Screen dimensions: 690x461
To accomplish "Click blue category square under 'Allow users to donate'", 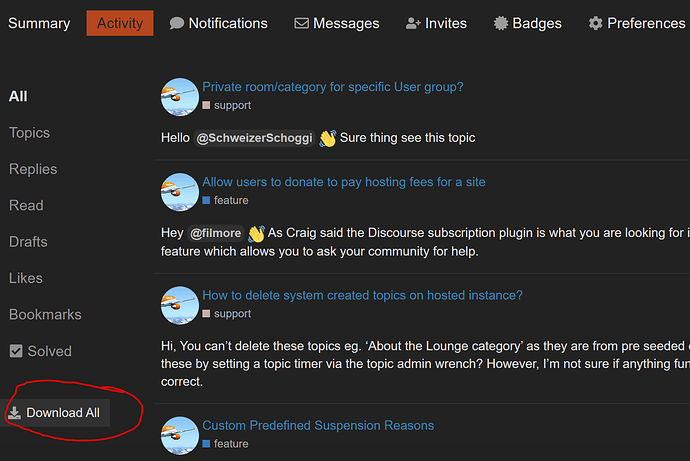I will 206,201.
